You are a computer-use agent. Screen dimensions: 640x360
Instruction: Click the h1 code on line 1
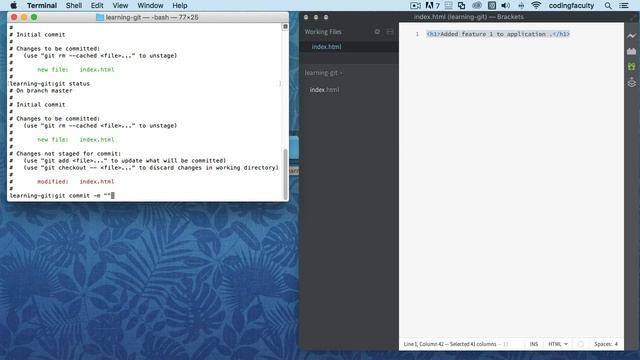point(498,34)
